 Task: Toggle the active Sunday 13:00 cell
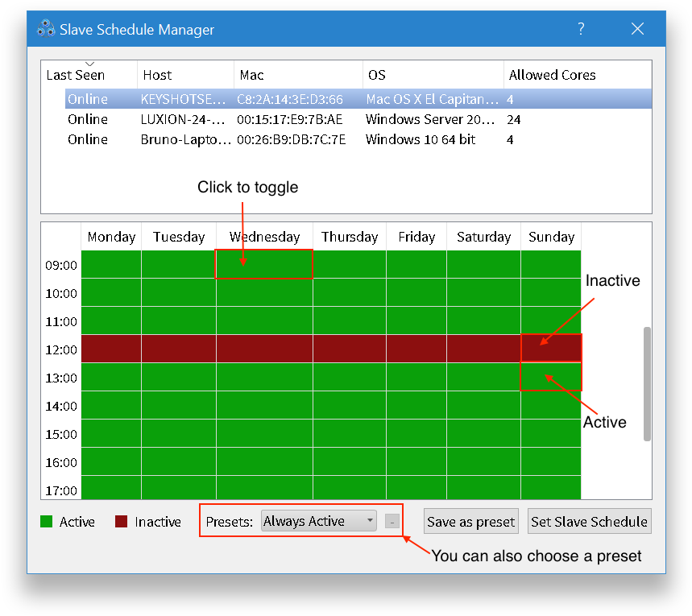click(x=551, y=377)
